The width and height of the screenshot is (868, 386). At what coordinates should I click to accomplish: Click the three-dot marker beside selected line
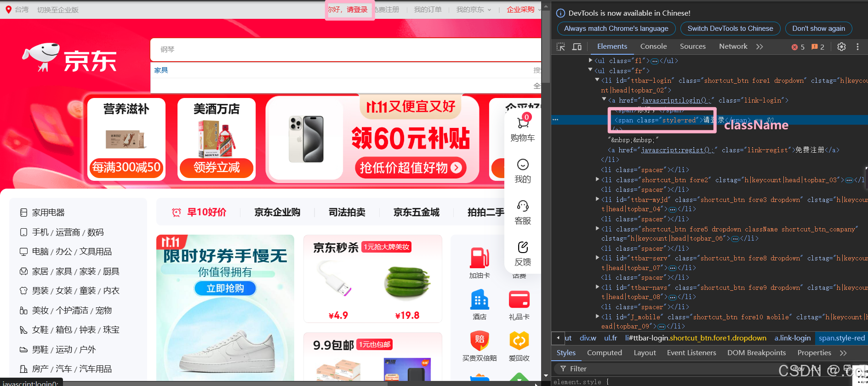coord(555,120)
